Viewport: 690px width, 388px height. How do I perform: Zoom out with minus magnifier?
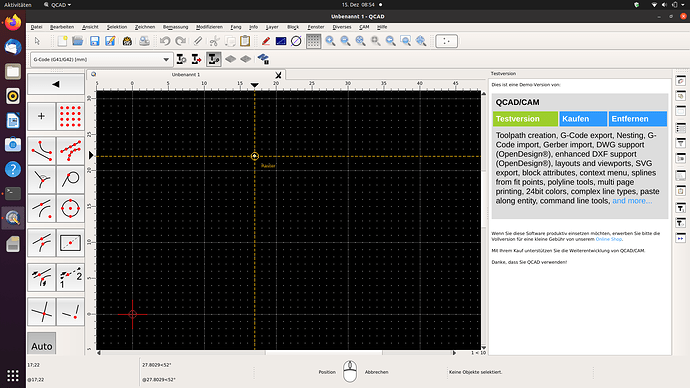[345, 41]
